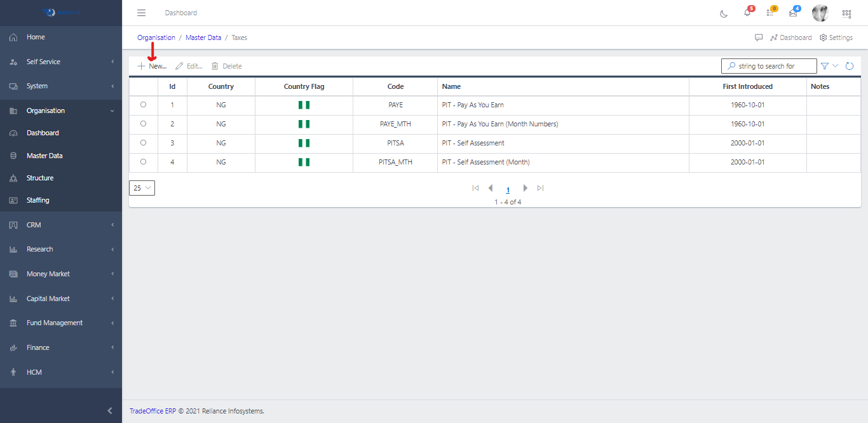Viewport: 868px width, 423px height.
Task: Select the radio button for PITSA row
Action: (143, 143)
